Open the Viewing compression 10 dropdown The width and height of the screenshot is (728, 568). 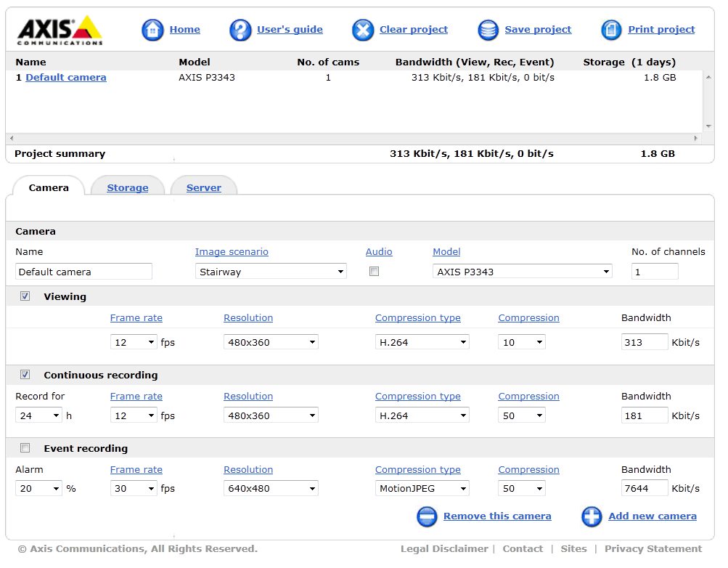click(522, 342)
